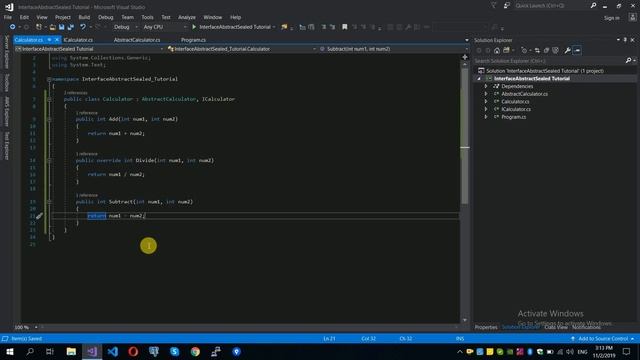Click the bookmark icon in the toolbar

344,27
